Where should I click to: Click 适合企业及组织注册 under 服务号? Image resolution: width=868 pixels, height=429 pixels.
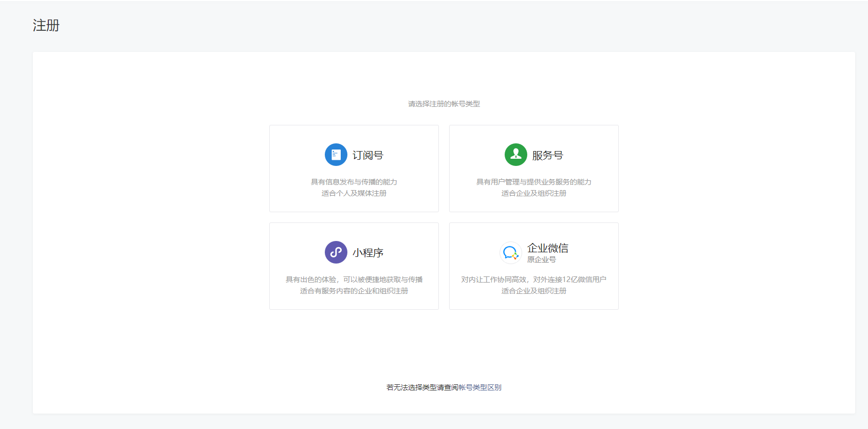coord(534,193)
